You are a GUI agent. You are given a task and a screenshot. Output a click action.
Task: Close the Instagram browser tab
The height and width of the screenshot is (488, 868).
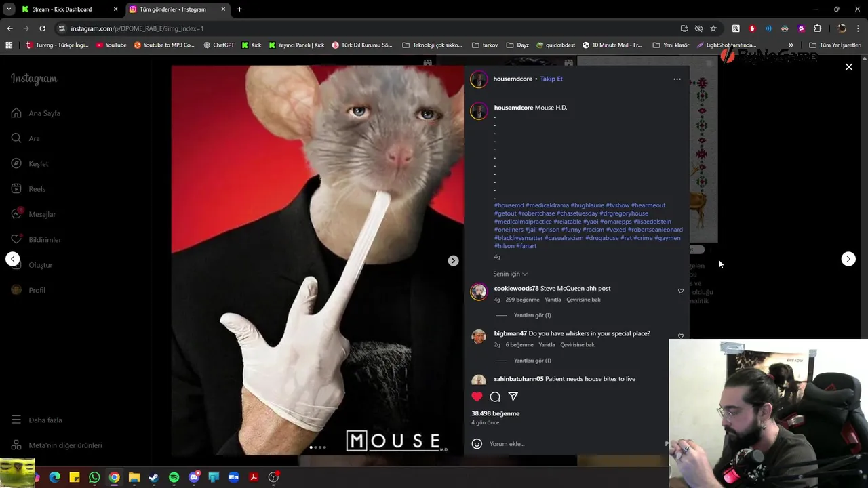(x=223, y=9)
